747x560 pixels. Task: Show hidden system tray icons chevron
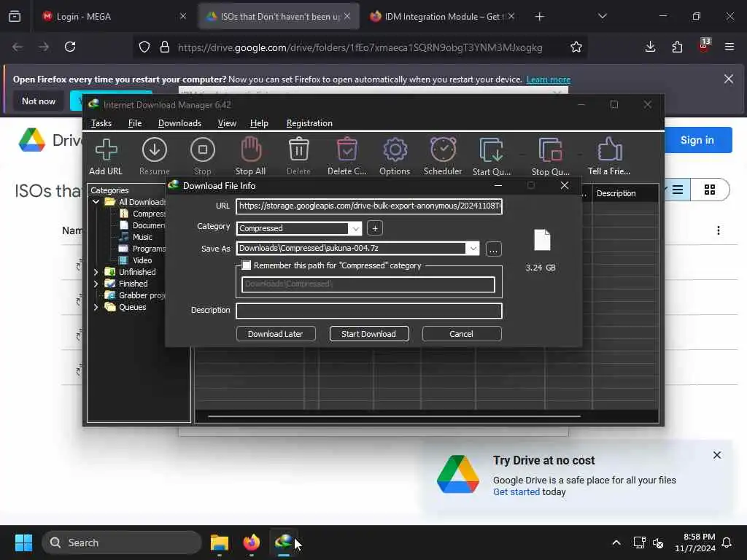coord(616,542)
